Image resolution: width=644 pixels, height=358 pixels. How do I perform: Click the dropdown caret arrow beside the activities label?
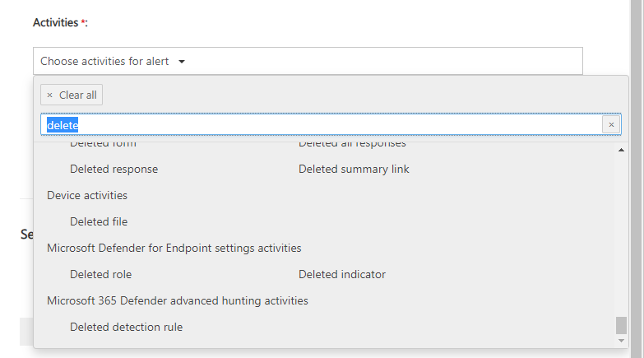182,62
